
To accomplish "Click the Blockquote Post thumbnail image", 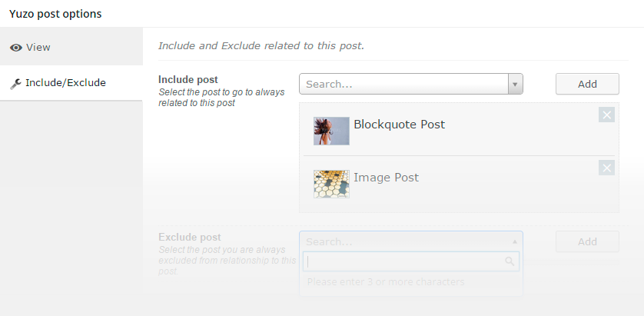I will (x=331, y=131).
